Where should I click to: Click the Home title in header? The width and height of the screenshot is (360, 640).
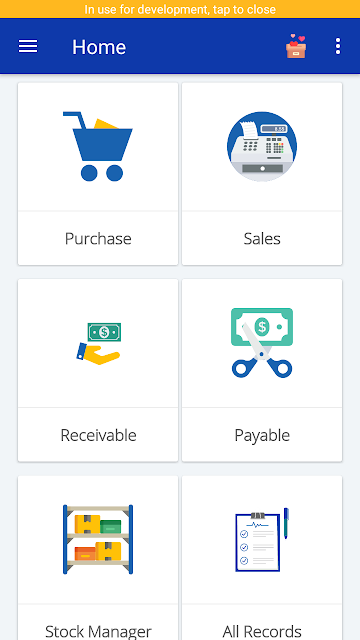point(99,47)
